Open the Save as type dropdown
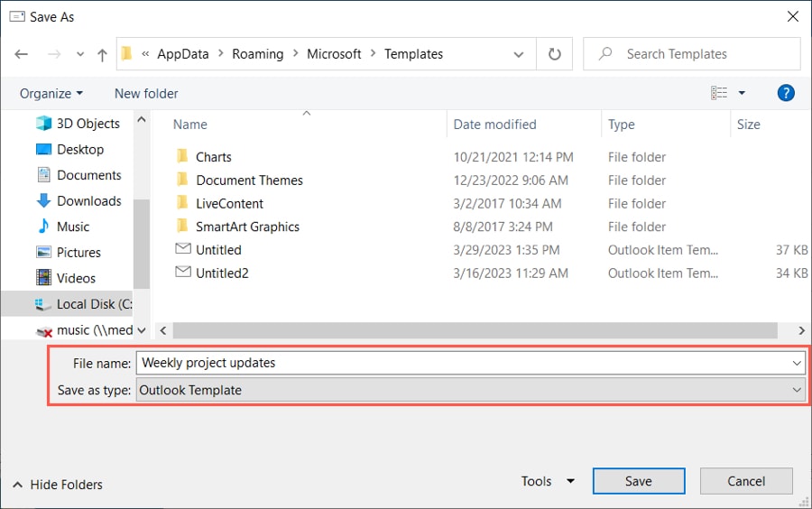The image size is (812, 509). [x=470, y=390]
